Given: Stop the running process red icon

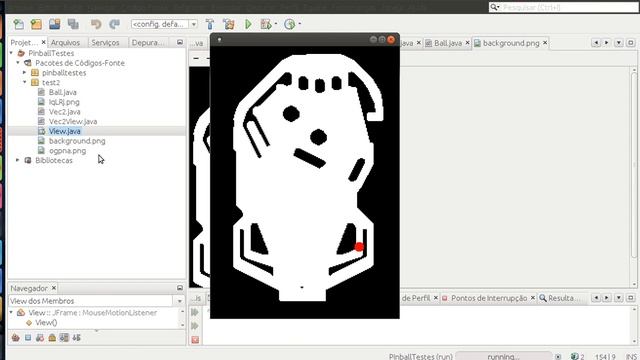Looking at the screenshot, I should 195,340.
